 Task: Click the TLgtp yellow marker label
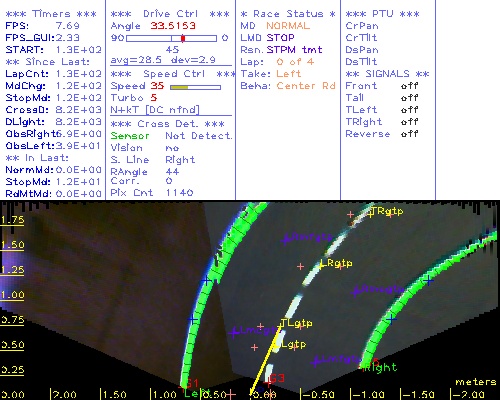[297, 323]
